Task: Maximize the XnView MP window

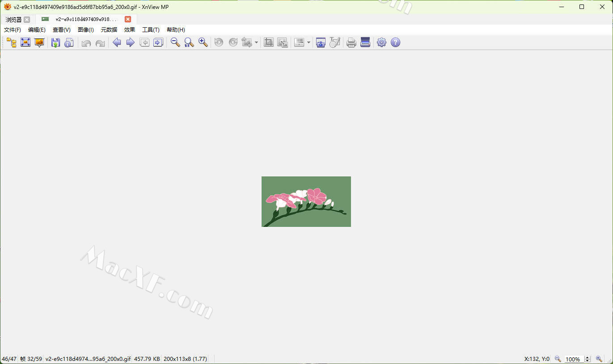Action: (x=582, y=7)
